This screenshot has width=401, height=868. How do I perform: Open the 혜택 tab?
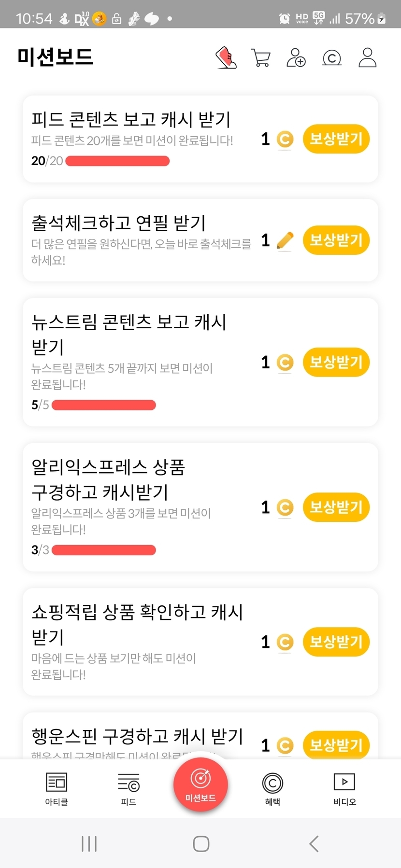click(x=272, y=789)
